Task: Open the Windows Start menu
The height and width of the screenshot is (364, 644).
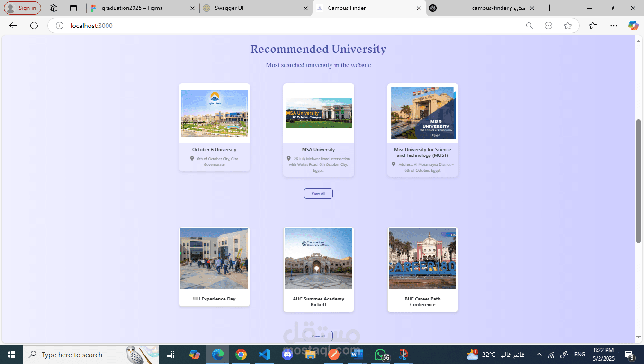Action: [11, 355]
